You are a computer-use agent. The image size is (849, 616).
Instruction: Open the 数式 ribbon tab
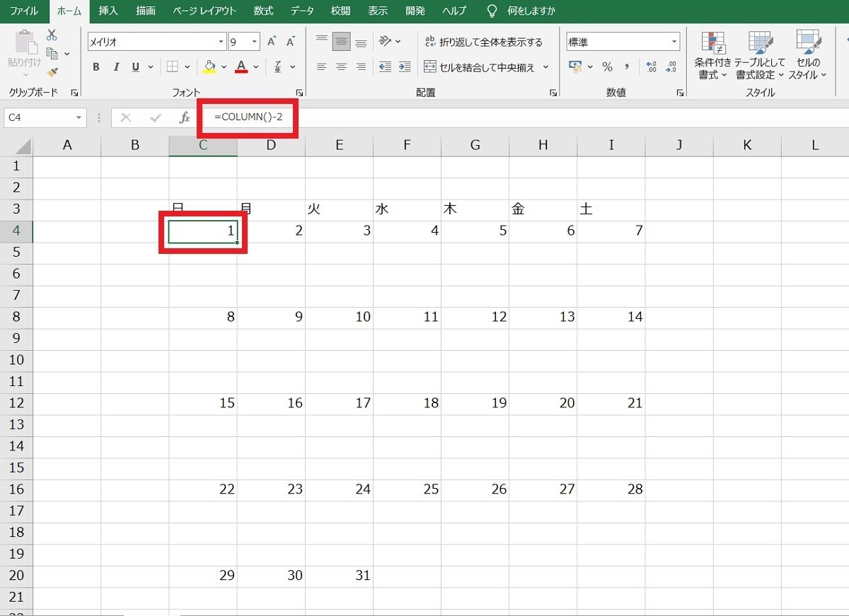[262, 11]
